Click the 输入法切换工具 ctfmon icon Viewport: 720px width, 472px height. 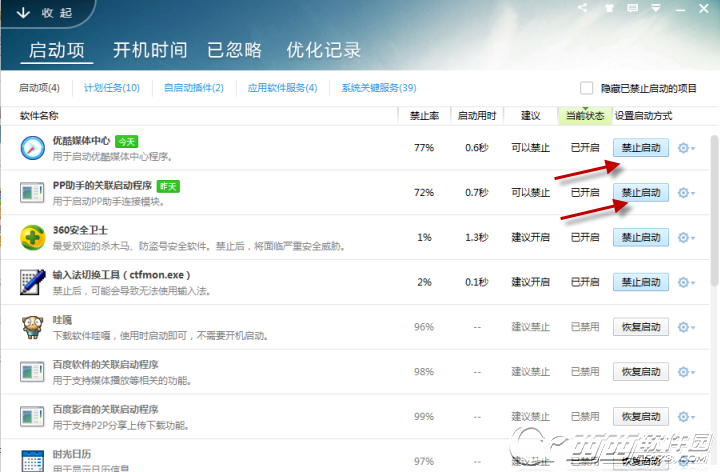tap(33, 282)
